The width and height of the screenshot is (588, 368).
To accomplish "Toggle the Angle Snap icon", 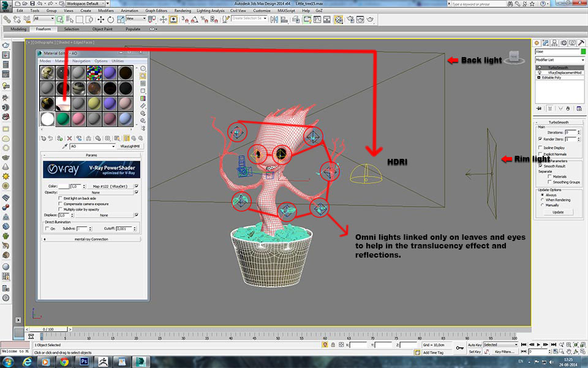I will pos(195,19).
